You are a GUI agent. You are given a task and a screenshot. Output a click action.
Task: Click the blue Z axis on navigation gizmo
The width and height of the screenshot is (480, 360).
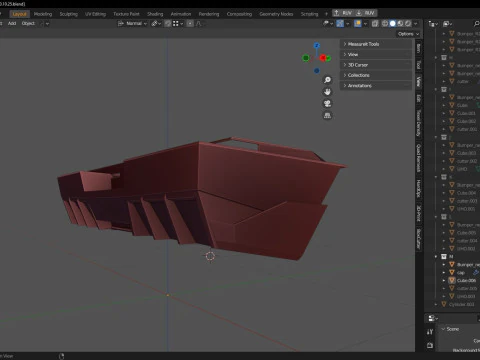[x=317, y=45]
